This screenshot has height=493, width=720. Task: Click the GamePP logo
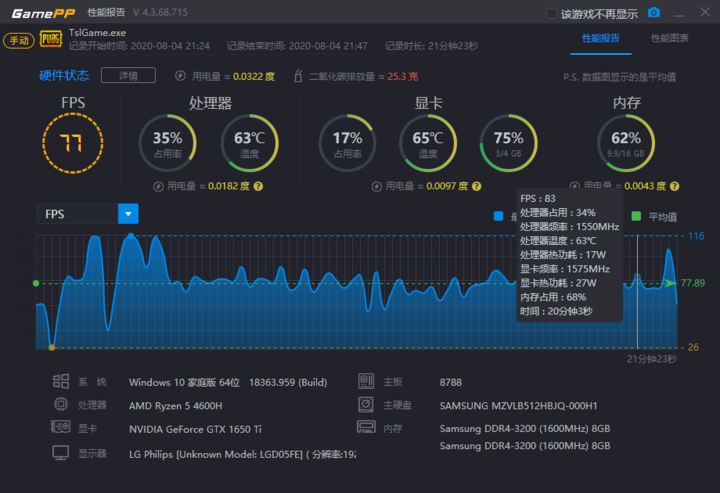43,13
